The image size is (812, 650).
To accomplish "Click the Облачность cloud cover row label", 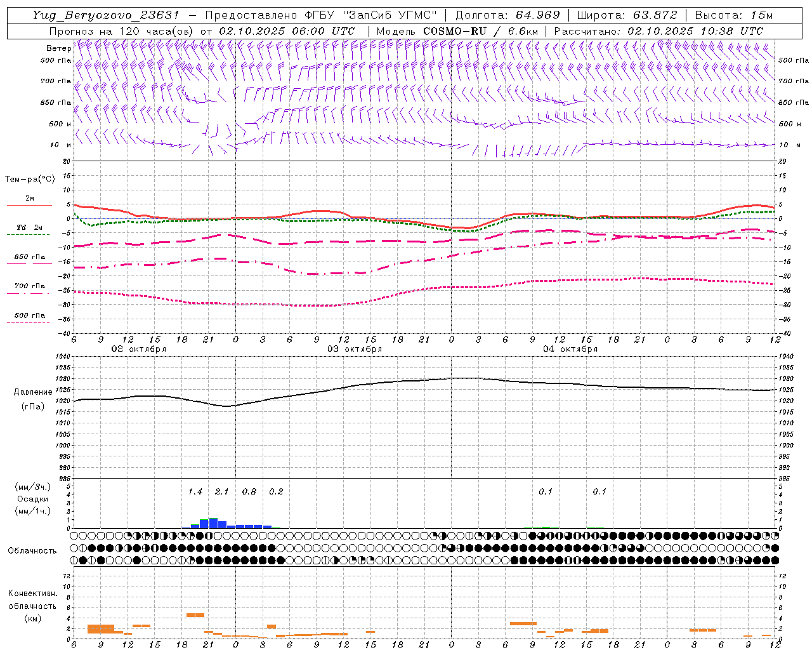I will point(32,551).
